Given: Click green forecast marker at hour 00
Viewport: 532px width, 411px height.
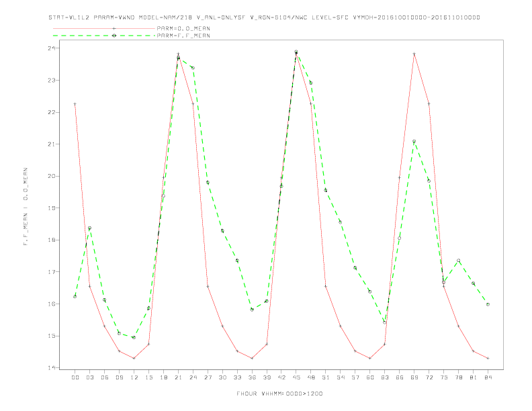Looking at the screenshot, I should (75, 296).
